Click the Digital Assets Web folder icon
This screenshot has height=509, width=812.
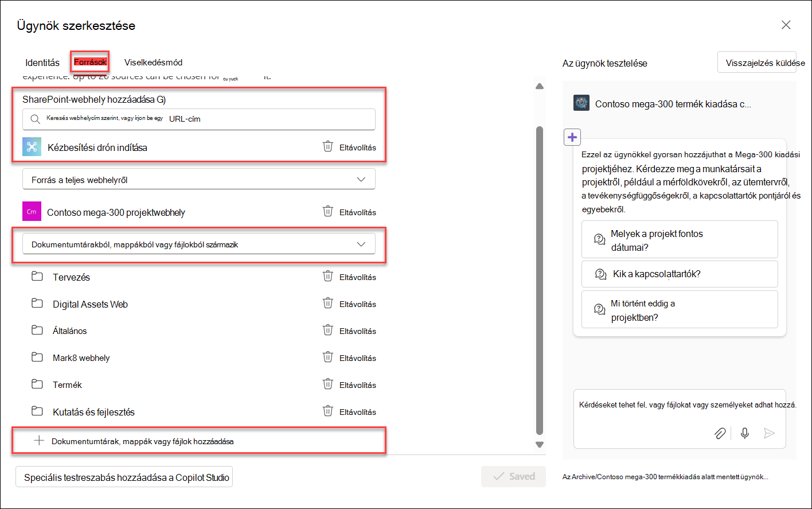37,304
